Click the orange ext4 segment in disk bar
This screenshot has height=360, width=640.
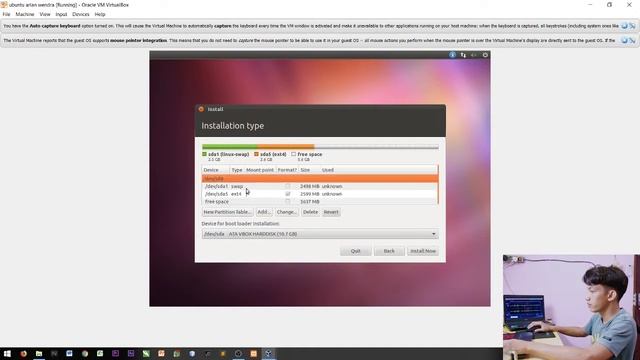pyautogui.click(x=285, y=147)
